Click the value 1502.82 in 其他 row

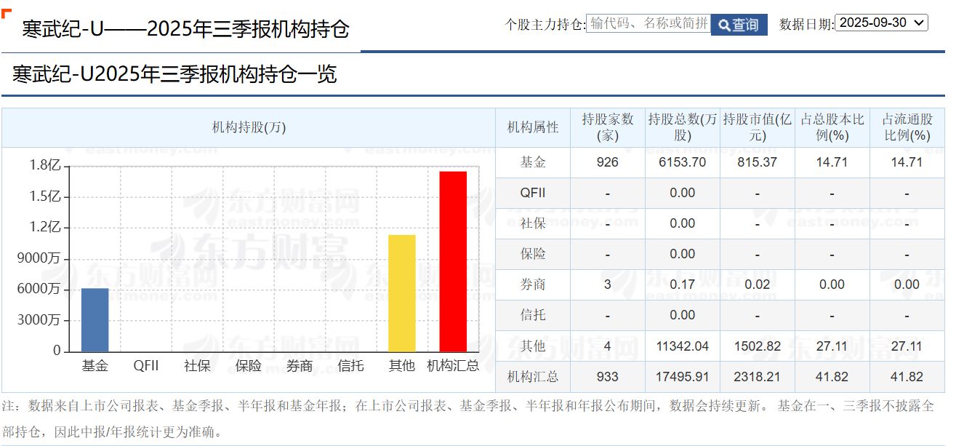coord(758,346)
